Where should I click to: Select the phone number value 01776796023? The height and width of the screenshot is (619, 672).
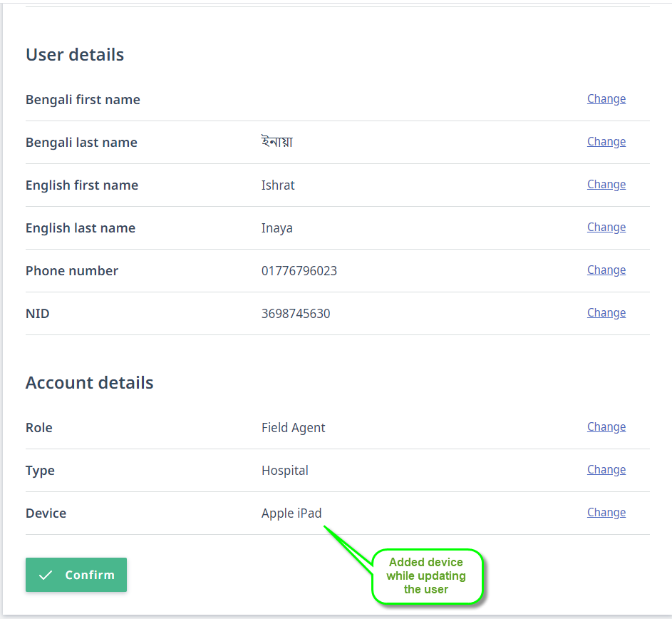click(x=299, y=271)
